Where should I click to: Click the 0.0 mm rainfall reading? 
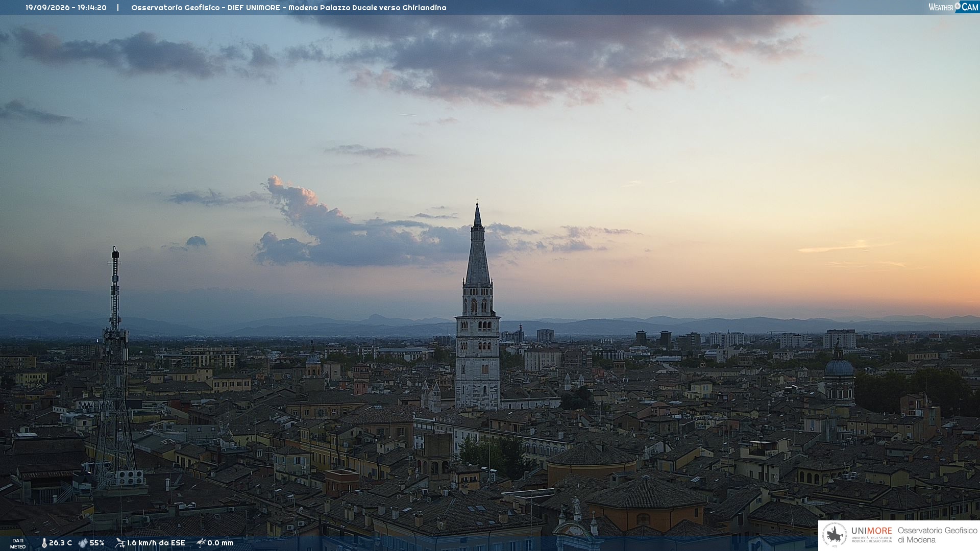[x=220, y=543]
